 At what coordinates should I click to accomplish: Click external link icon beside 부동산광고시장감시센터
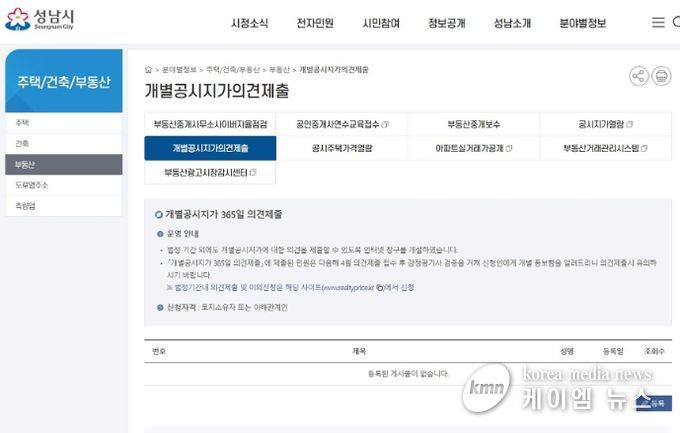(x=253, y=173)
